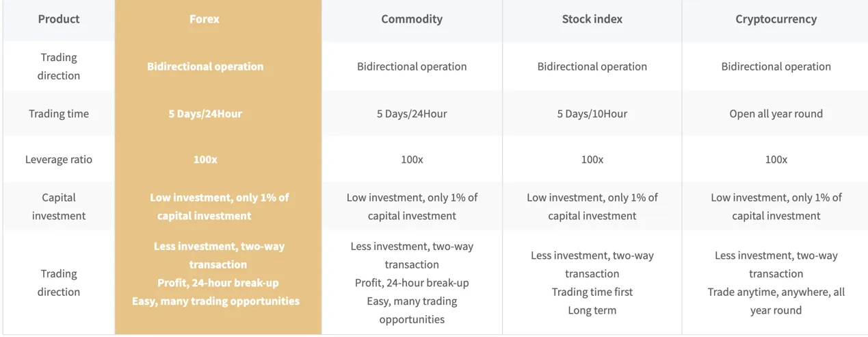Click Cryptocurrency's 100x leverage cell

[776, 159]
